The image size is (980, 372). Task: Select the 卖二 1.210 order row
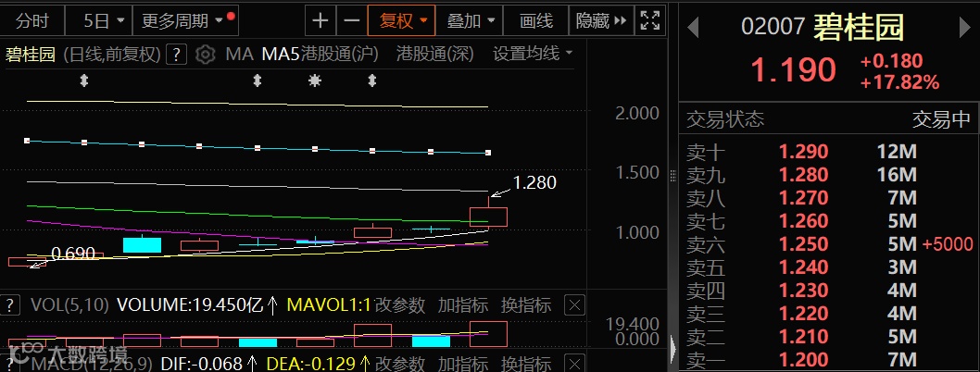click(x=829, y=337)
